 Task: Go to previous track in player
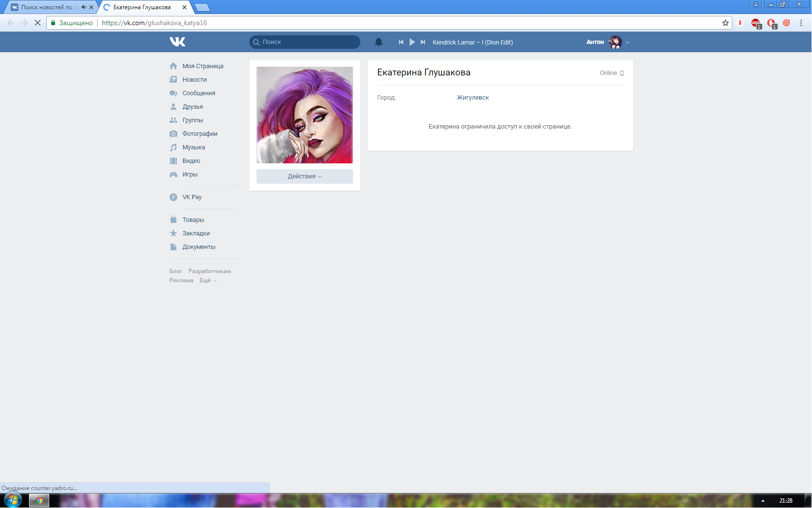(401, 42)
